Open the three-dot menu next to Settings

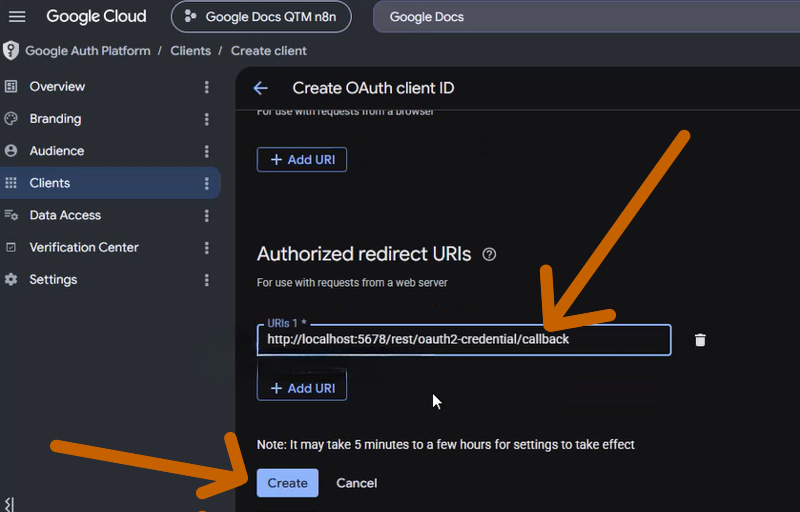point(207,279)
